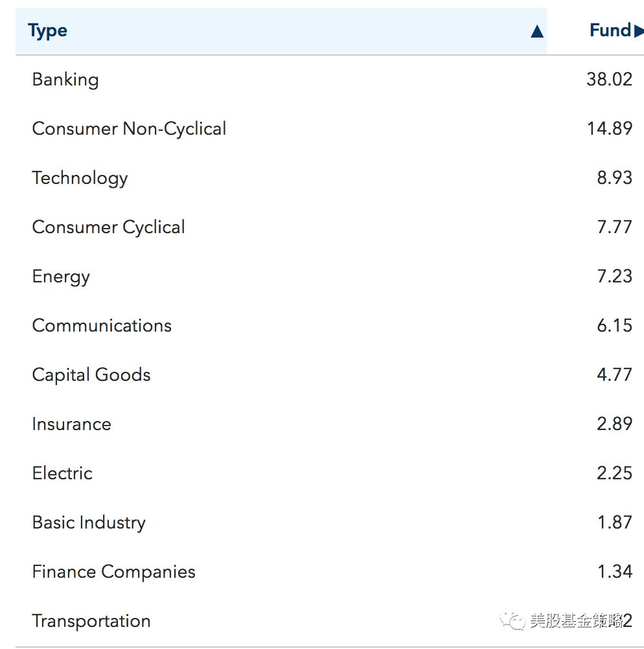
Task: Select the Finance Companies row
Action: point(113,572)
